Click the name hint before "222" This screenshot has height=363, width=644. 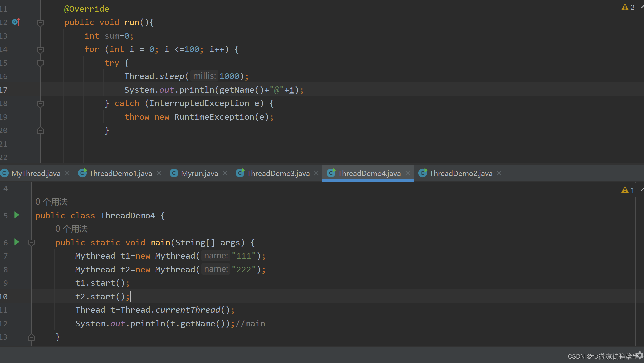pyautogui.click(x=216, y=269)
